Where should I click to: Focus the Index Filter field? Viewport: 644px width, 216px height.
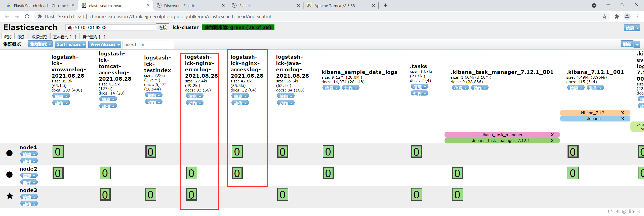(148, 45)
